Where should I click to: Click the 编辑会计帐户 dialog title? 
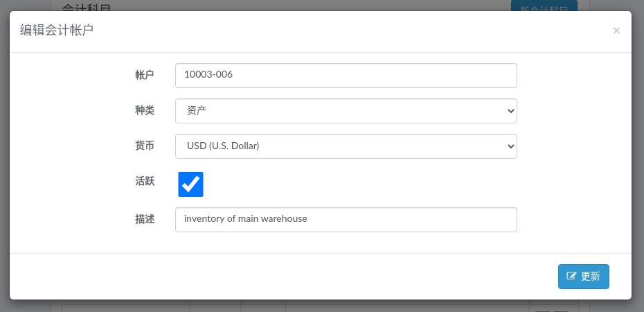coord(57,31)
